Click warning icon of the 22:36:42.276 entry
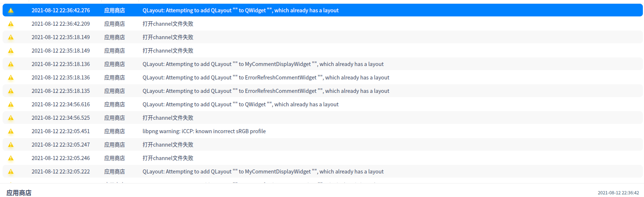 tap(11, 10)
